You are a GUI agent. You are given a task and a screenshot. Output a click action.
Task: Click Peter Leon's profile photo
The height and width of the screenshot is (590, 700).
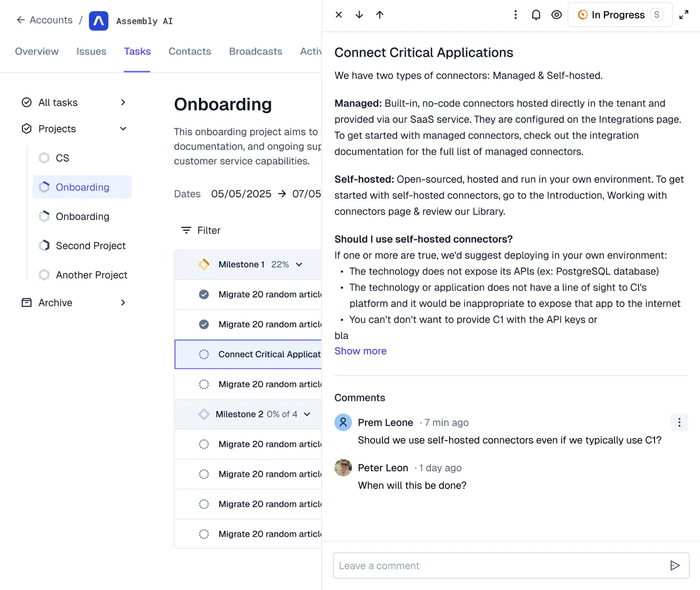pos(343,467)
